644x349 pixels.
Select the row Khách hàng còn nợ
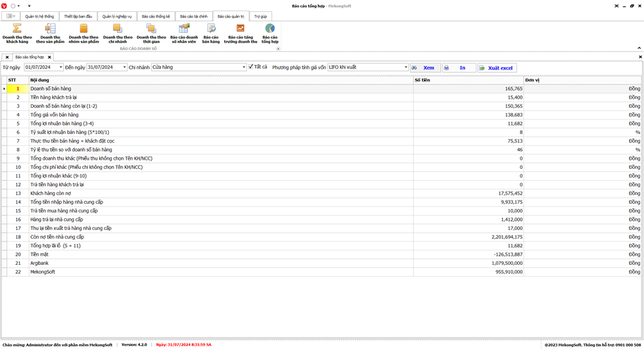coord(321,193)
